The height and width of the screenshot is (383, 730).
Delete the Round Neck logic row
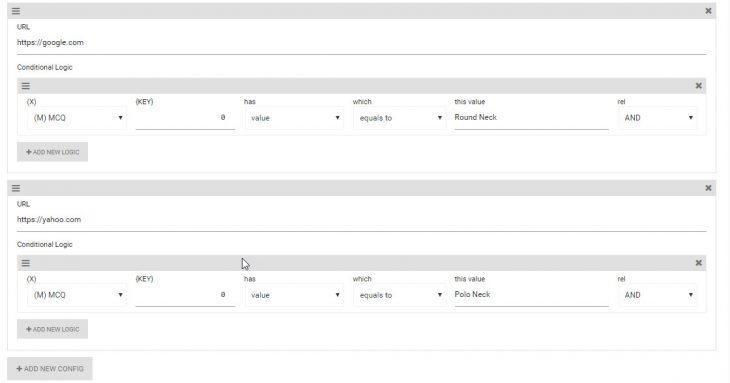[698, 86]
